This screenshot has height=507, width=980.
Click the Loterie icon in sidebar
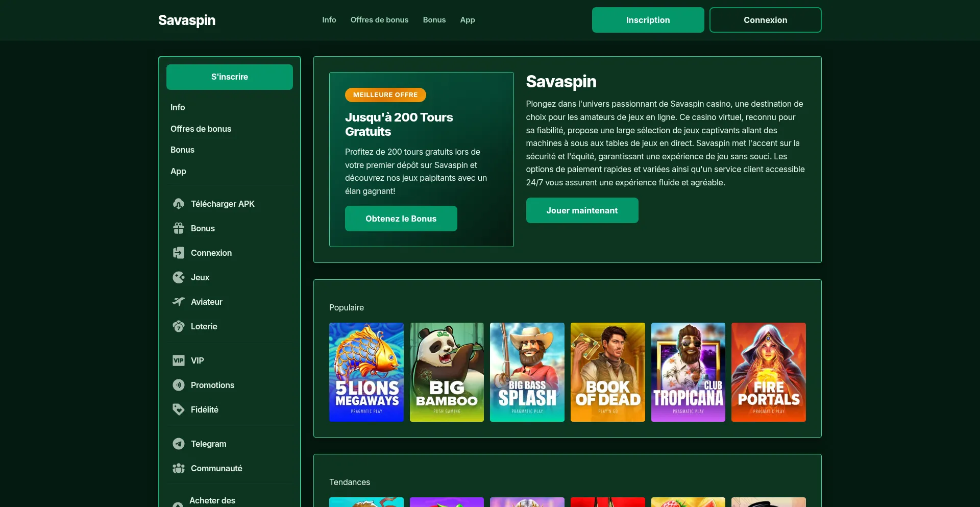(x=178, y=326)
